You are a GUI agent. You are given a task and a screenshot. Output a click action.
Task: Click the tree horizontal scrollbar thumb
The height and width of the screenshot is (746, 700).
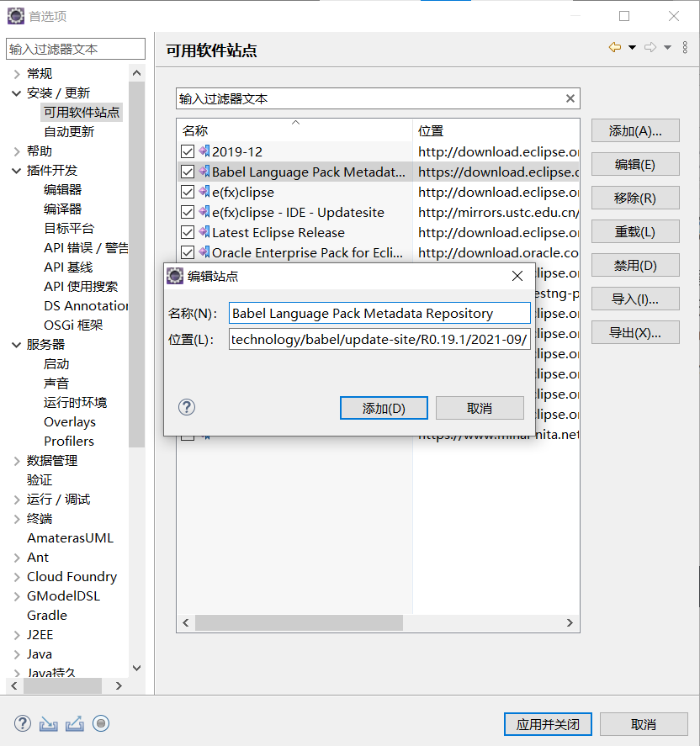point(62,685)
